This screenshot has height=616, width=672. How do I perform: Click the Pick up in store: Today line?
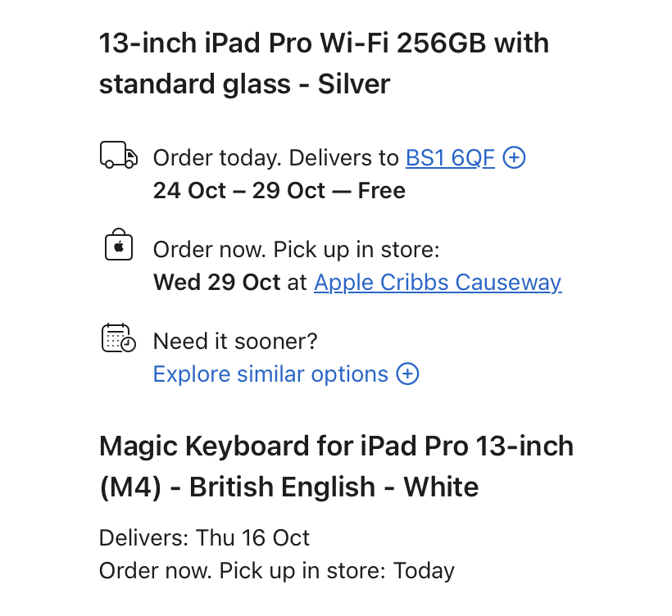tap(276, 571)
